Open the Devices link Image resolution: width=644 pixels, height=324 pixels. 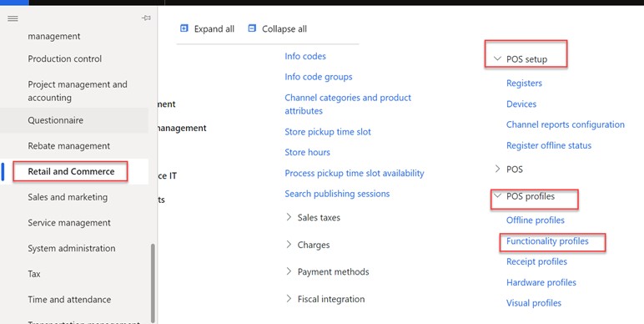pos(521,104)
